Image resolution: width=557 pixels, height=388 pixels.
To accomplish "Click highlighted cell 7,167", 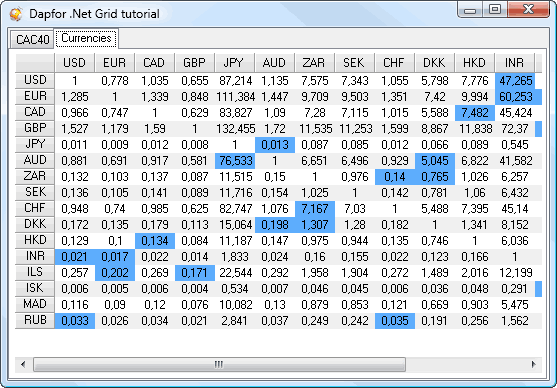I will pyautogui.click(x=315, y=209).
